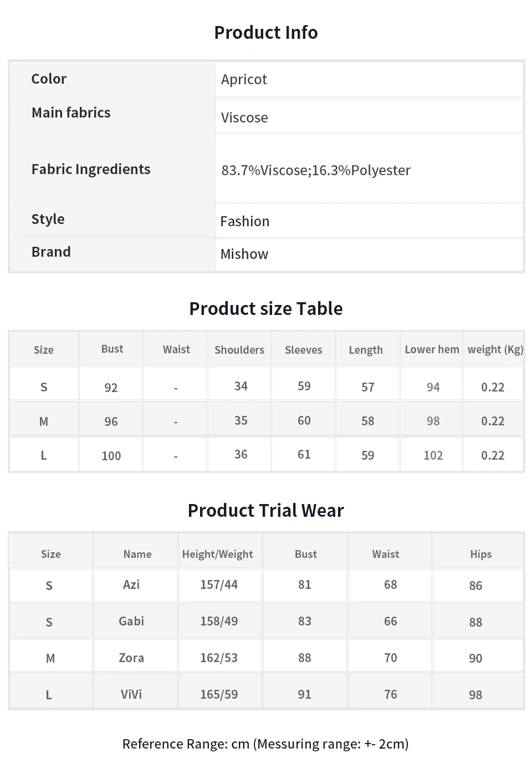Click the weight (Kg) column header
The image size is (532, 768).
495,349
